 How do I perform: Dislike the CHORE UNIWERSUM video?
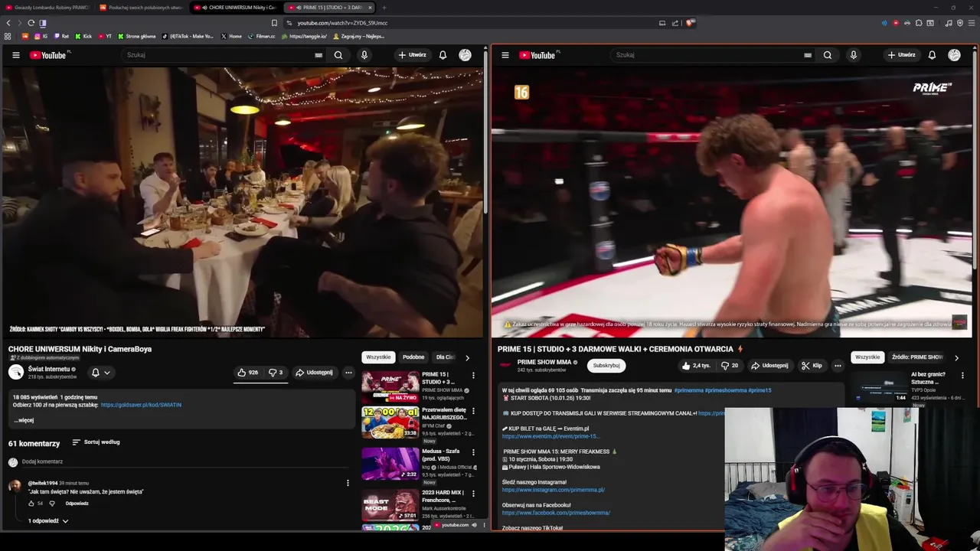click(x=276, y=373)
